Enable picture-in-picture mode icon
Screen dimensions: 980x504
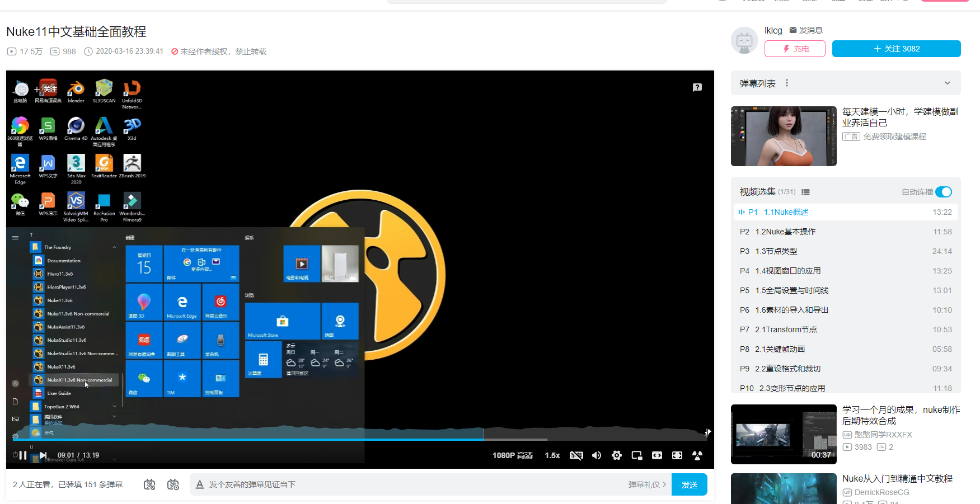click(637, 455)
